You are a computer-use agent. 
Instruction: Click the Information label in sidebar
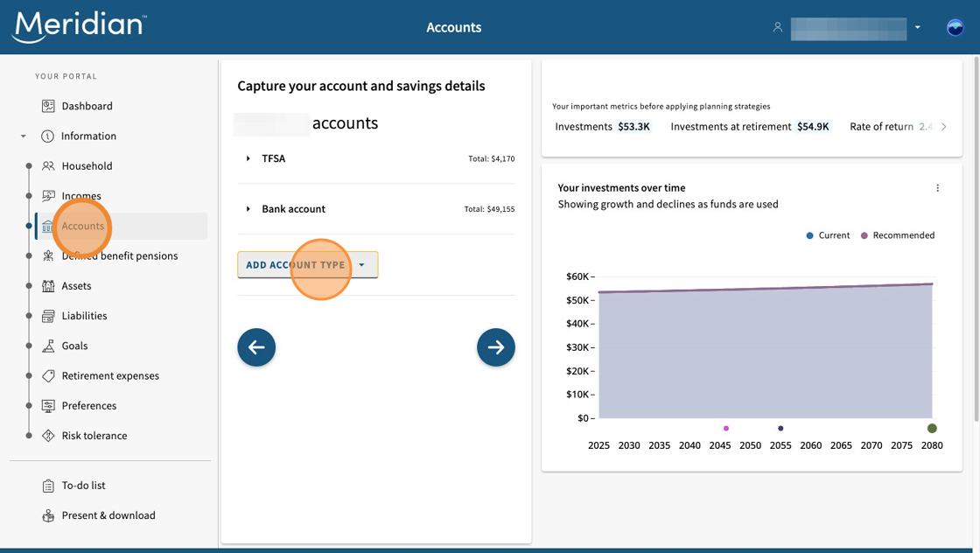[x=88, y=136]
